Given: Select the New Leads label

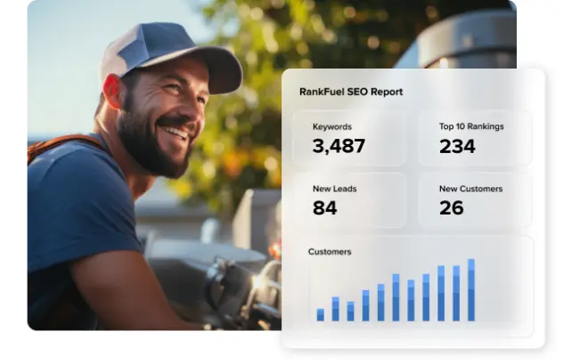Looking at the screenshot, I should coord(334,189).
